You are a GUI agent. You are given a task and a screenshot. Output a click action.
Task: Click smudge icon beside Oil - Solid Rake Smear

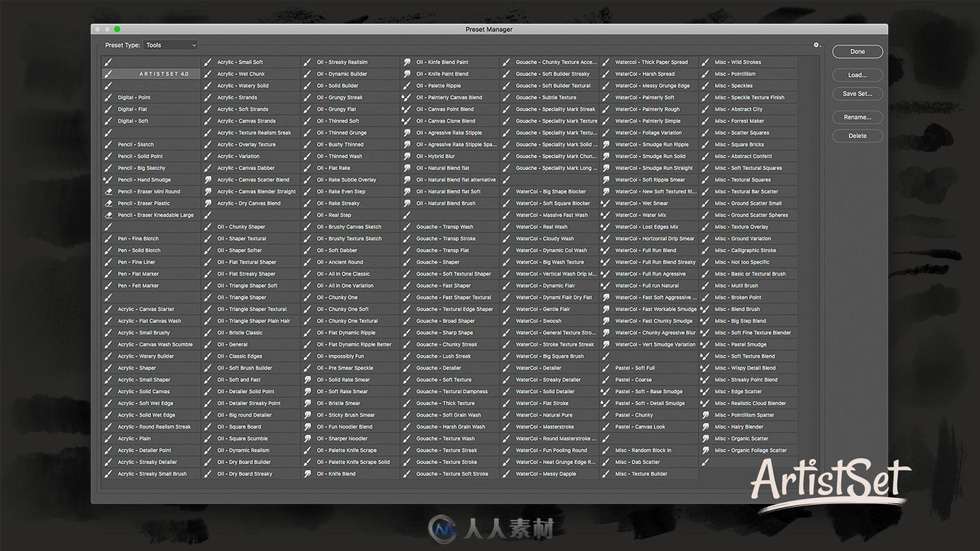307,380
